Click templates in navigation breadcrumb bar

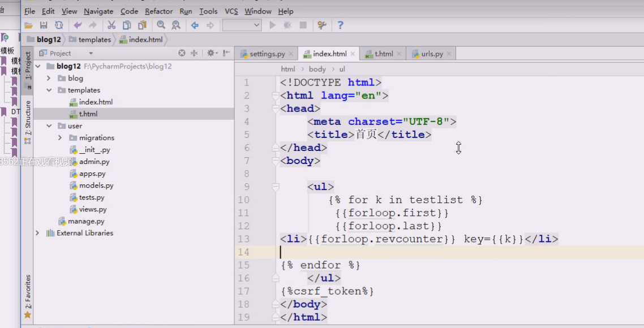click(x=95, y=40)
